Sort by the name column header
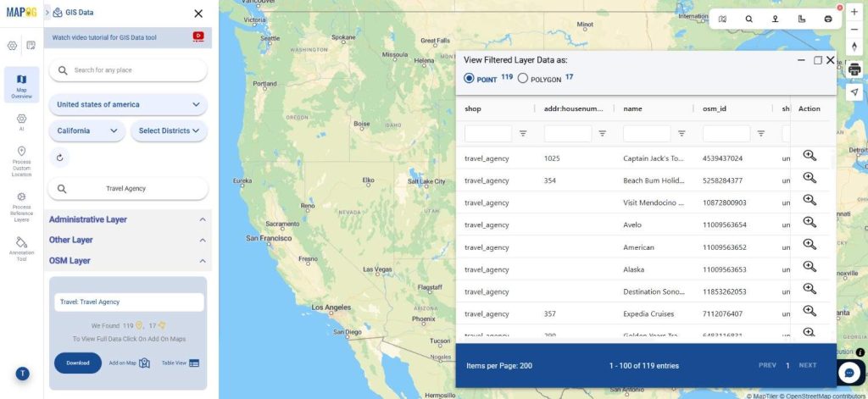Viewport: 868px width, 399px height. pos(632,108)
